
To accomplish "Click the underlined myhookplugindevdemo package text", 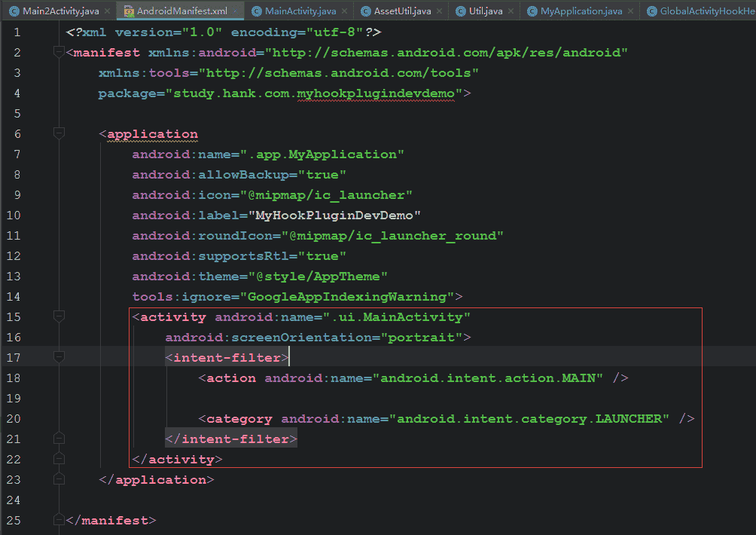I will tap(376, 93).
